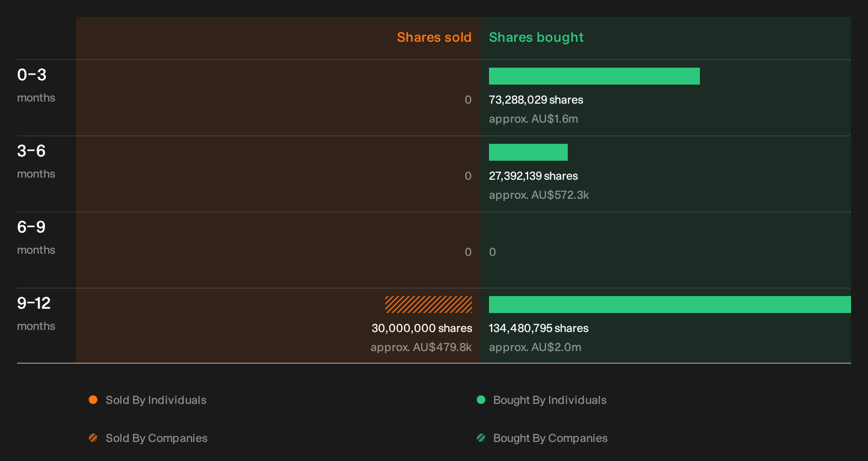The height and width of the screenshot is (461, 868).
Task: Click the sold zero in 6-9 months row
Action: pyautogui.click(x=468, y=252)
